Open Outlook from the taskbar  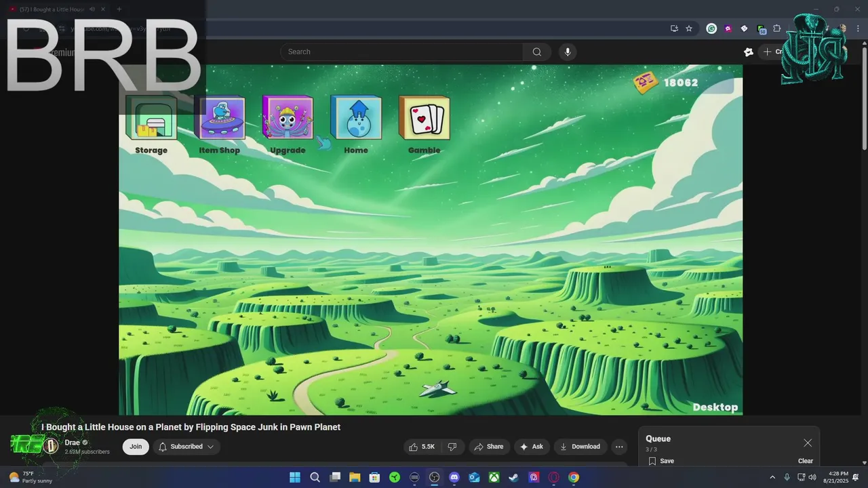pyautogui.click(x=474, y=477)
